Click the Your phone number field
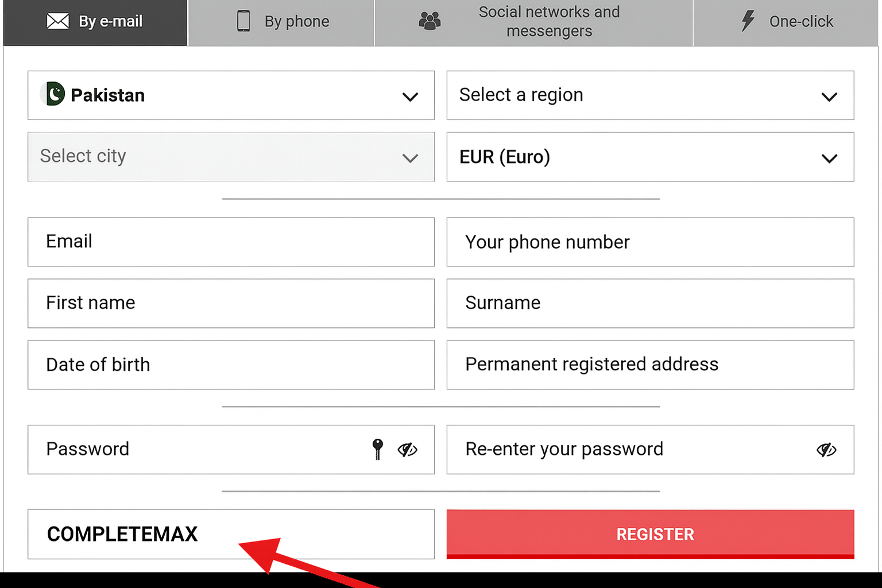This screenshot has height=588, width=882. click(650, 242)
